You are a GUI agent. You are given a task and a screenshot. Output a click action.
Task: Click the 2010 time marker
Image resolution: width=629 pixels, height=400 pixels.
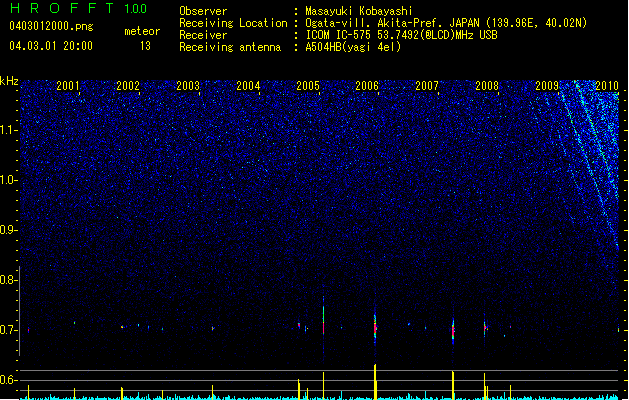point(607,86)
